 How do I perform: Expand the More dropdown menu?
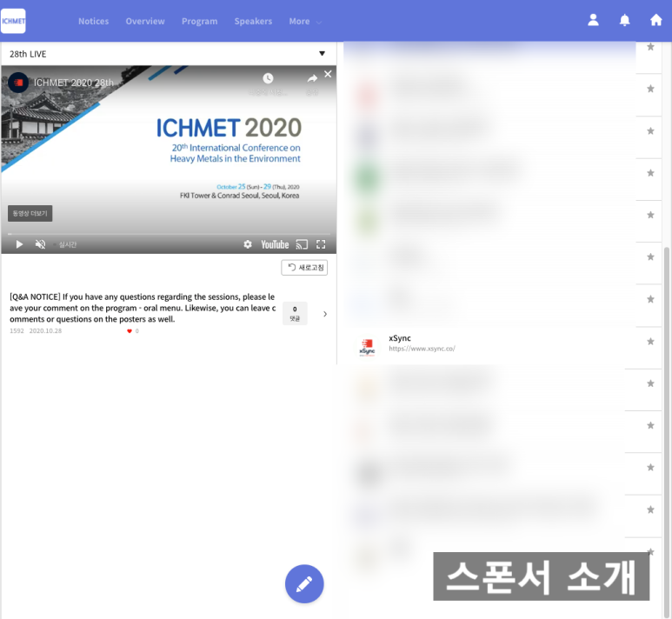[305, 22]
